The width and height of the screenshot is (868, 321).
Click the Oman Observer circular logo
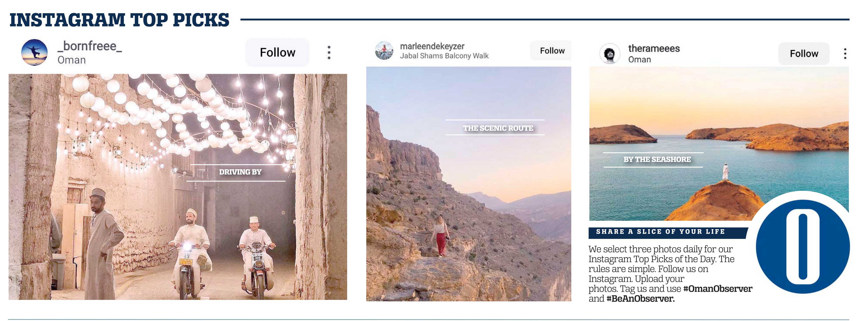[x=803, y=246]
